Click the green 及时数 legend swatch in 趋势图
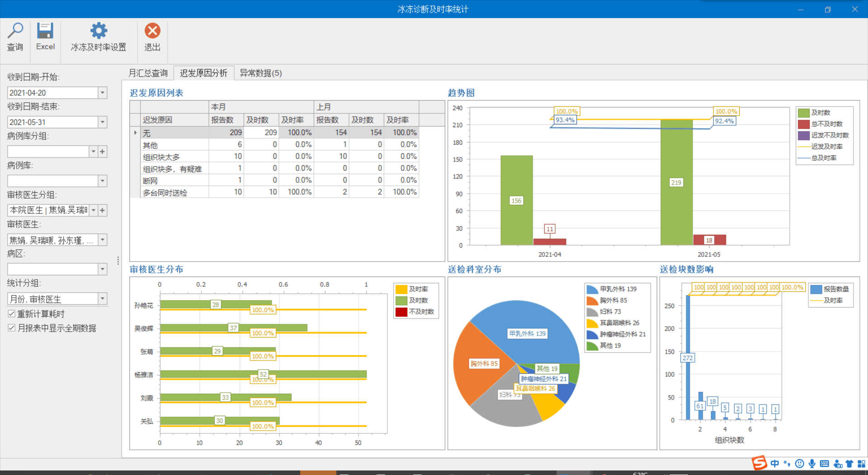Screen dimensions: 868x475 (803, 113)
